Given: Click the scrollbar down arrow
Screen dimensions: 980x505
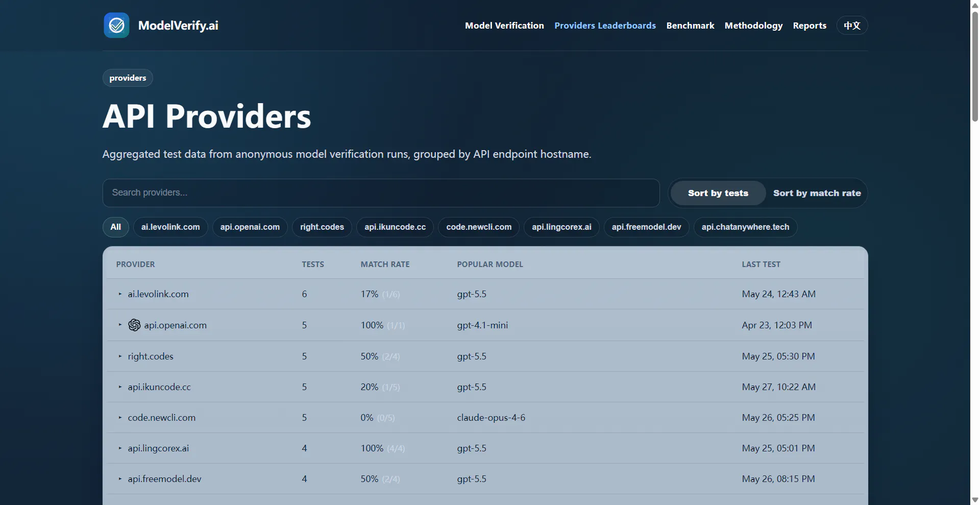Looking at the screenshot, I should (975, 500).
